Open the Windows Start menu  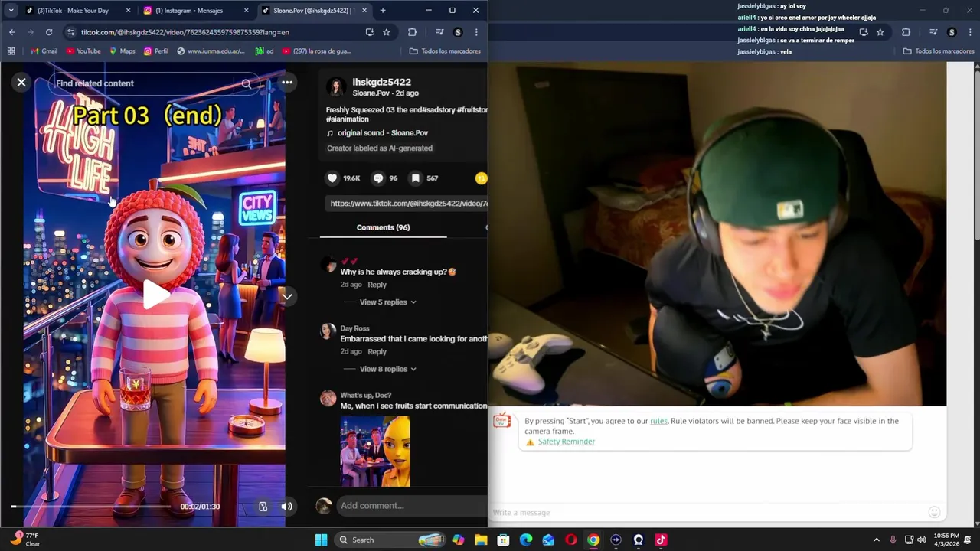(x=322, y=540)
